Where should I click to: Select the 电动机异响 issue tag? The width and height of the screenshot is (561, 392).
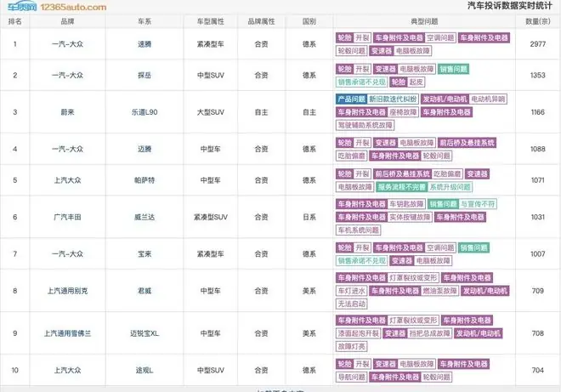tap(488, 99)
